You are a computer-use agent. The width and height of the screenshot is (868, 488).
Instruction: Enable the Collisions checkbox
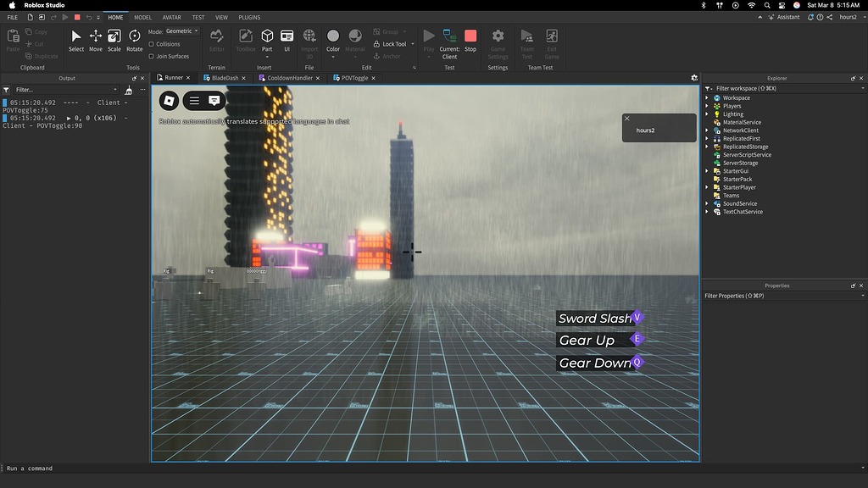151,44
